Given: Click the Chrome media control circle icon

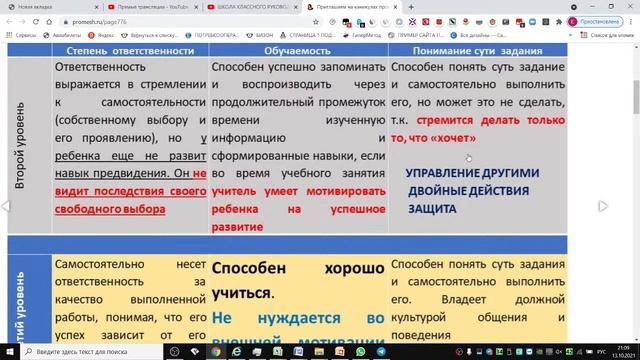Looking at the screenshot, I should (574, 7).
